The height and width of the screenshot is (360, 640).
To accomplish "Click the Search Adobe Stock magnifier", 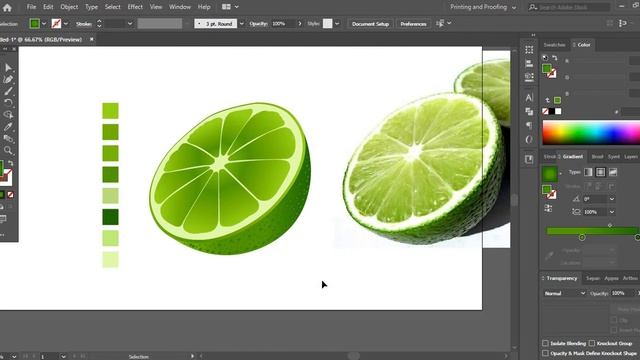I will pos(533,7).
